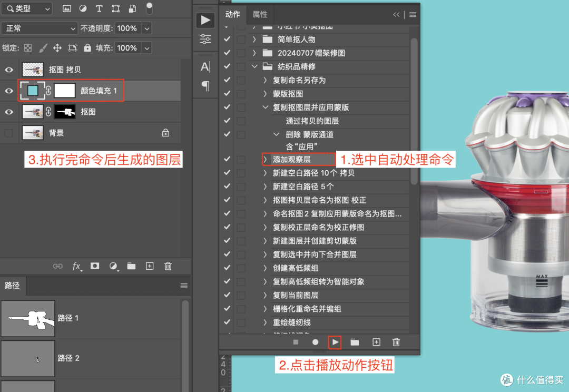Image resolution: width=569 pixels, height=392 pixels.
Task: Delete layer trash icon in layers panel
Action: pyautogui.click(x=168, y=266)
